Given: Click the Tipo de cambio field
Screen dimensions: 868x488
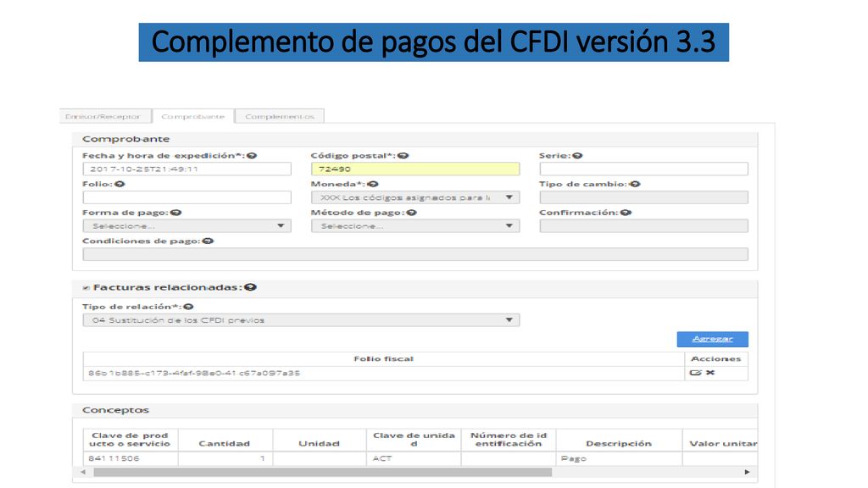Looking at the screenshot, I should 644,197.
